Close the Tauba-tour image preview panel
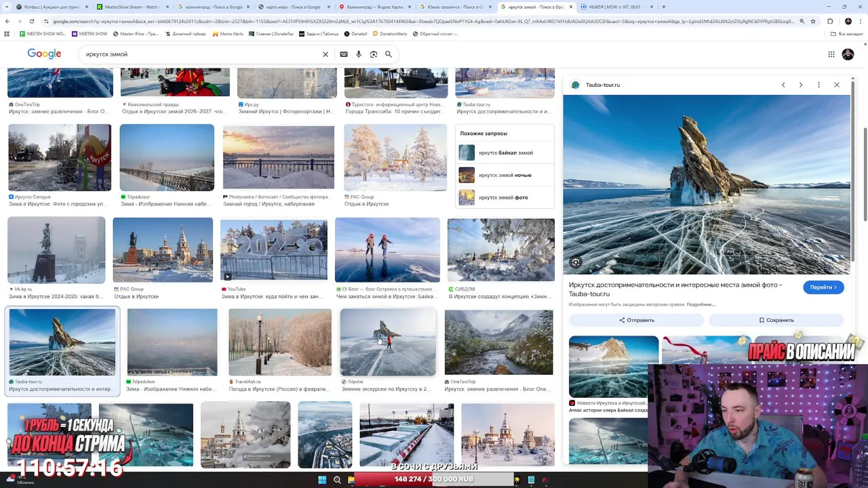This screenshot has height=488, width=868. pos(837,85)
